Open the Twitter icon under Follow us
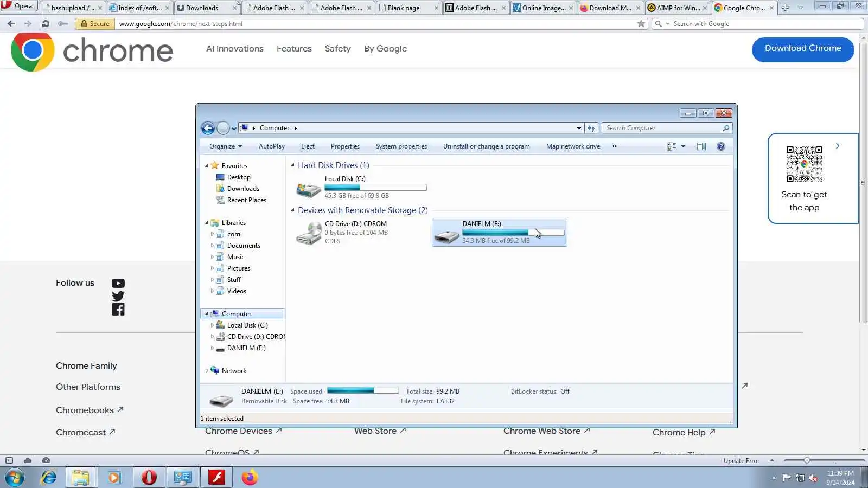 (118, 296)
